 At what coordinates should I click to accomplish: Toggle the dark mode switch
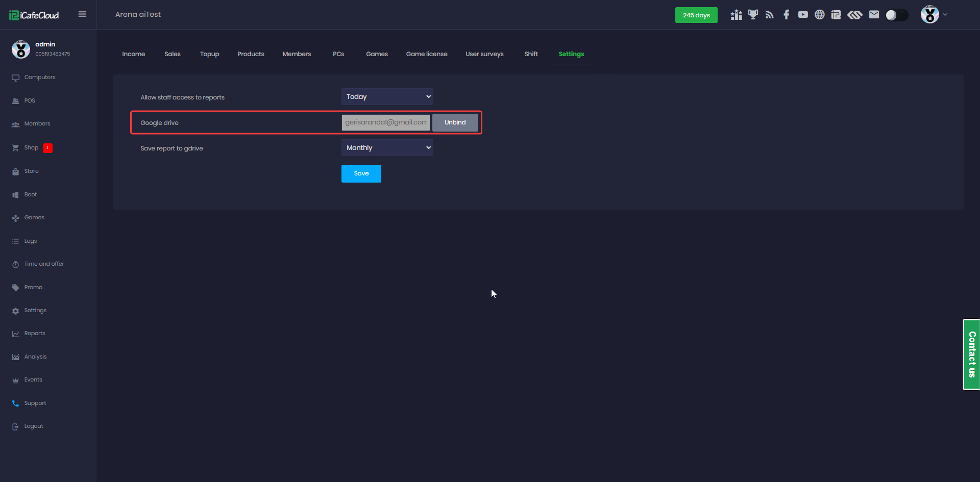(896, 15)
